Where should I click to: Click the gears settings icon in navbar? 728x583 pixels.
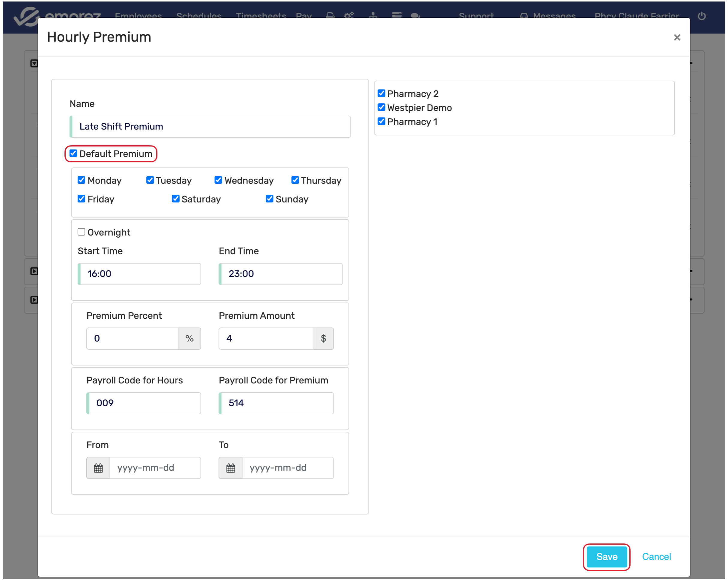click(x=349, y=16)
